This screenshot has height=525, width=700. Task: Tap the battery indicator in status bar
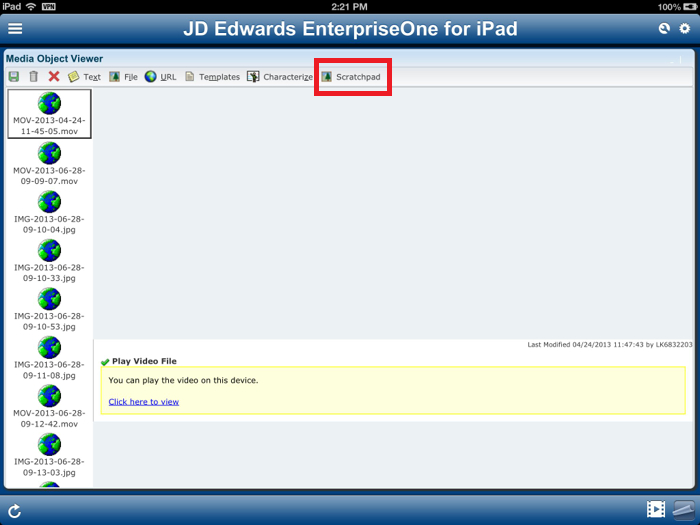[689, 7]
